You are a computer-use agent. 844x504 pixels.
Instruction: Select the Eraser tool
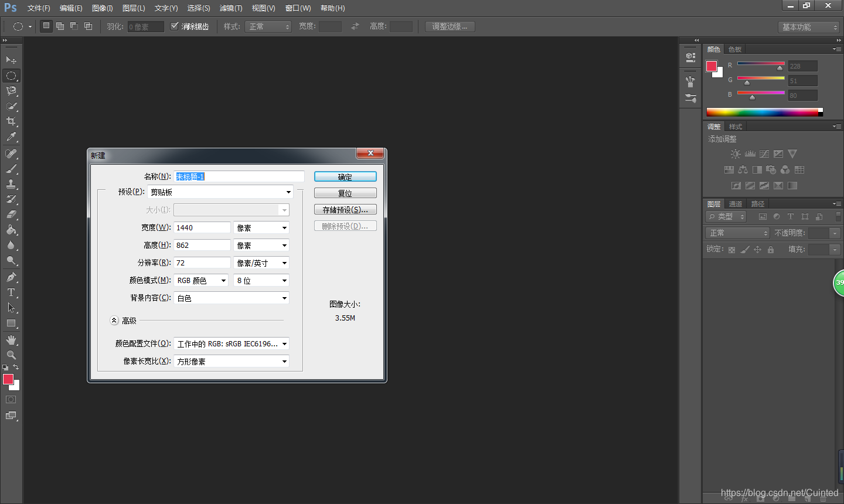pyautogui.click(x=11, y=214)
